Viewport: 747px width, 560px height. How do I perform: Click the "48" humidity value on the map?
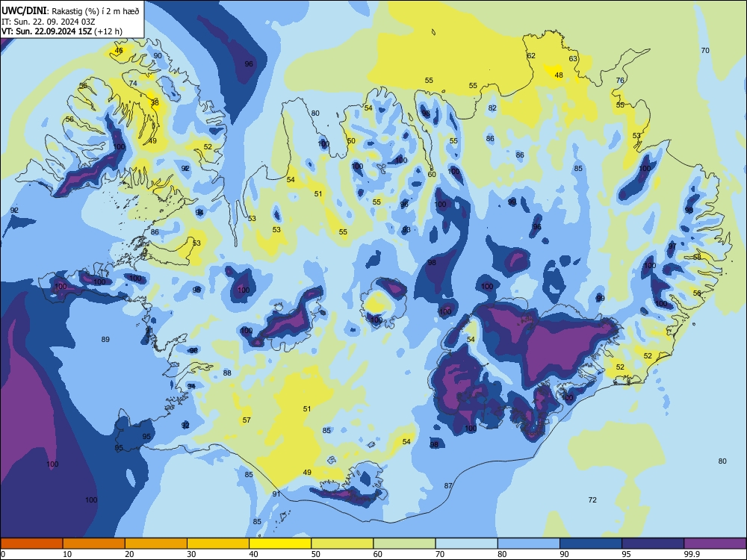[559, 75]
